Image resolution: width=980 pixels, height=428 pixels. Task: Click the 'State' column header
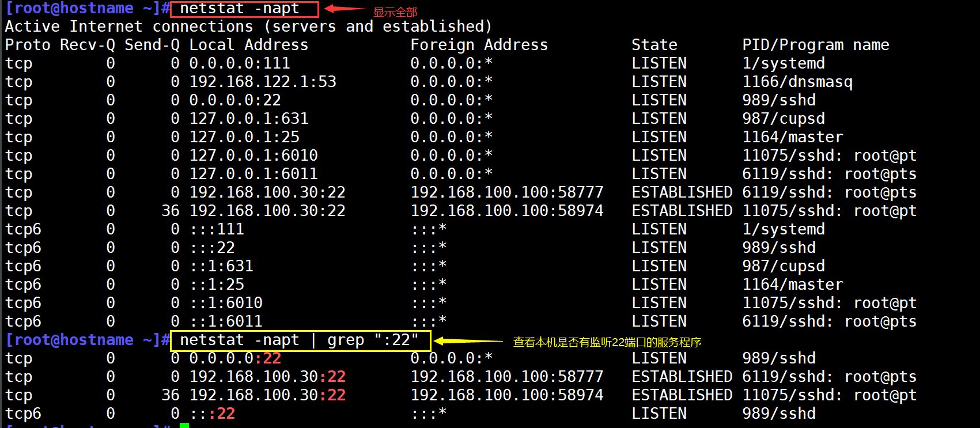pyautogui.click(x=654, y=45)
